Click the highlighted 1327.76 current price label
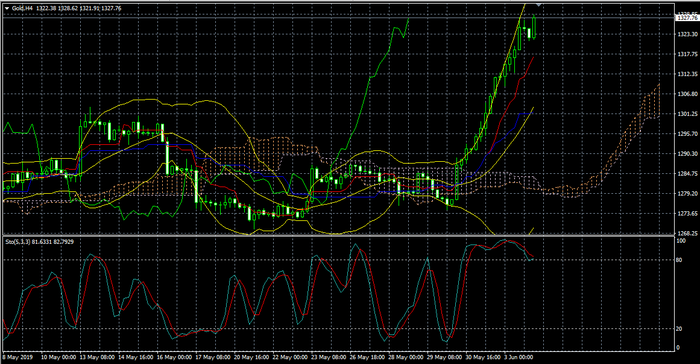 (687, 18)
